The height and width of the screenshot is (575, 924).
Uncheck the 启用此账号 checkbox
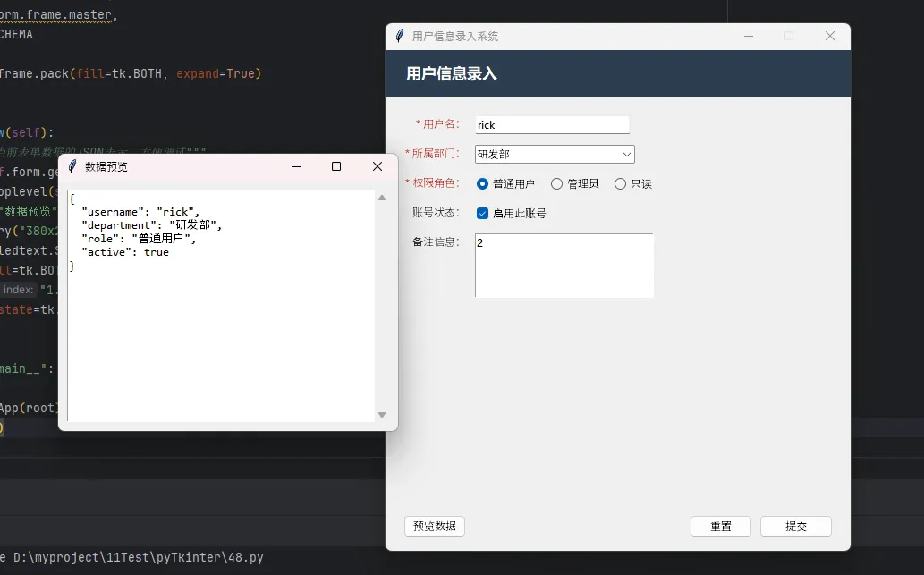[x=483, y=214]
